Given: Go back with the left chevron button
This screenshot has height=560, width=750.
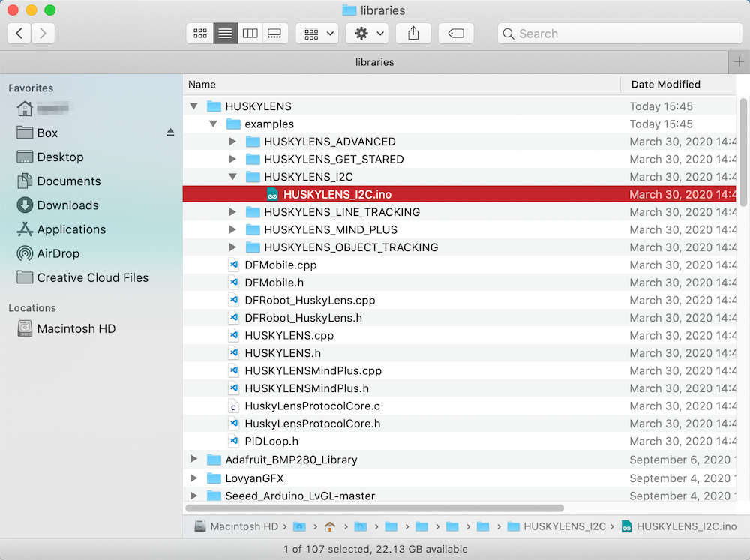Looking at the screenshot, I should pyautogui.click(x=19, y=34).
